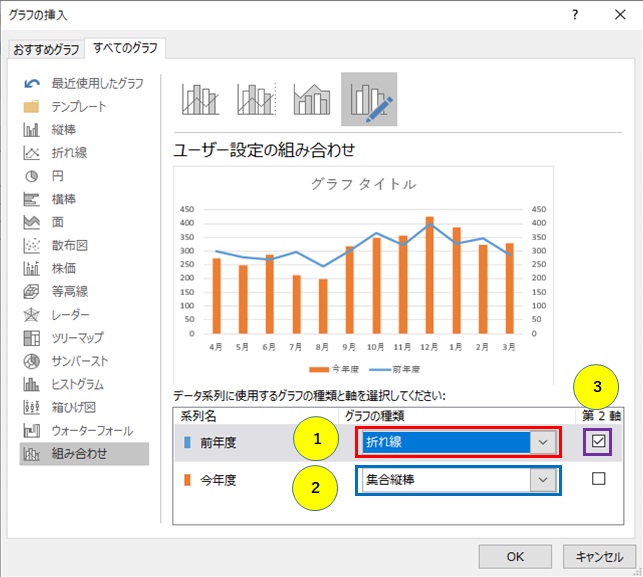Screen dimensions: 643x577
Task: Click the ユーザー設定の組み合わせ heading
Action: point(264,150)
